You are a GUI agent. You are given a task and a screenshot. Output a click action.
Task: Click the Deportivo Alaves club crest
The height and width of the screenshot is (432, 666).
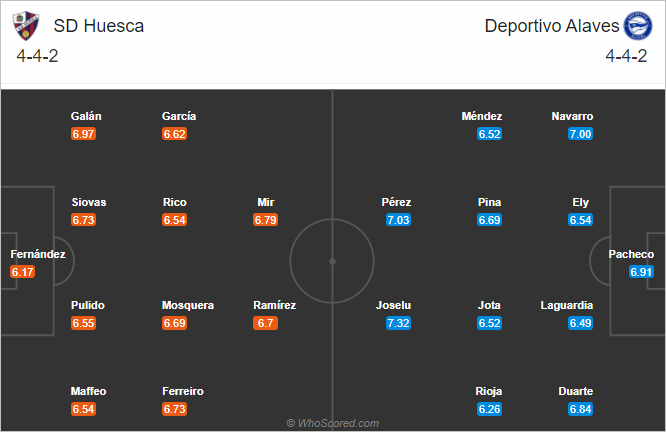pyautogui.click(x=638, y=26)
